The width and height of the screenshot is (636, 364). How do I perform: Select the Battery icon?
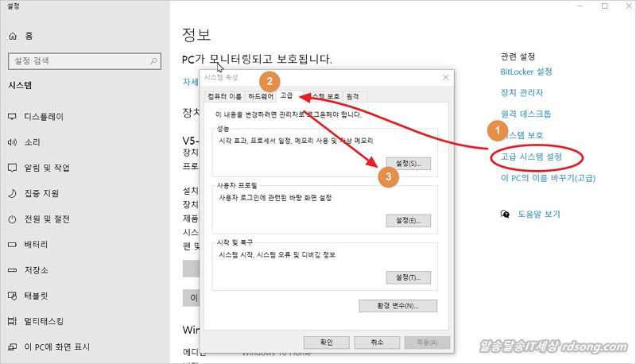tap(13, 245)
